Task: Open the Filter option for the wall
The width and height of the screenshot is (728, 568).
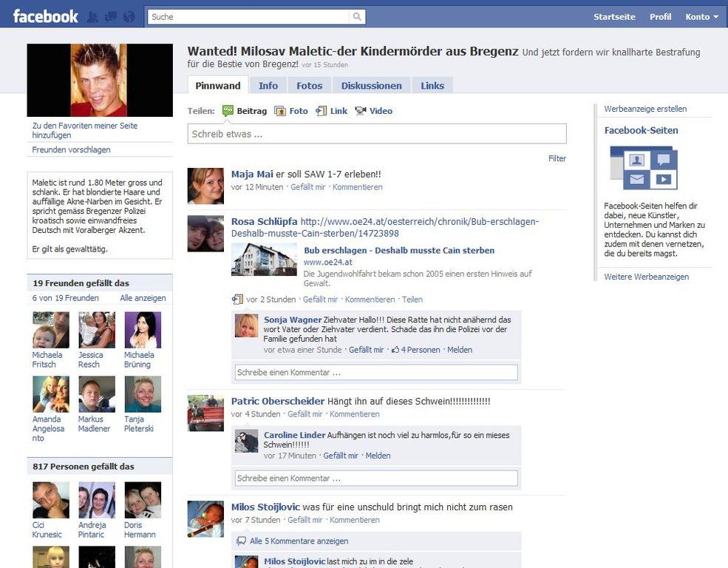Action: tap(557, 158)
